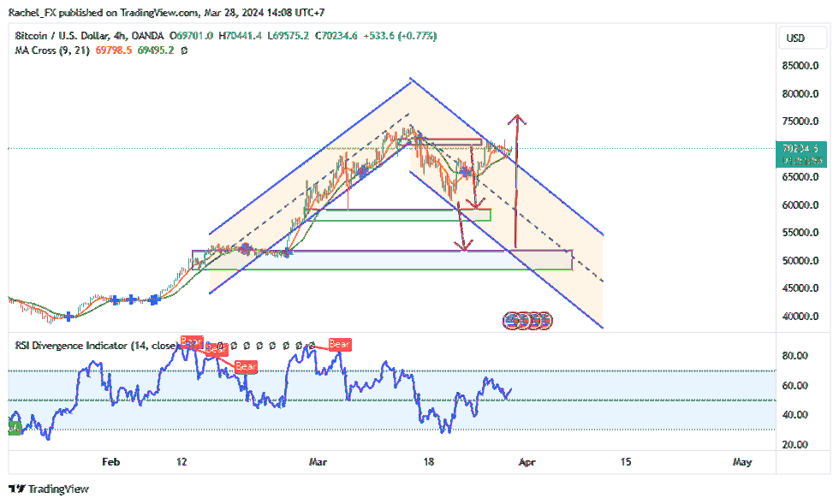Click the Rachel_FX published on TradingView.com header

coord(166,12)
